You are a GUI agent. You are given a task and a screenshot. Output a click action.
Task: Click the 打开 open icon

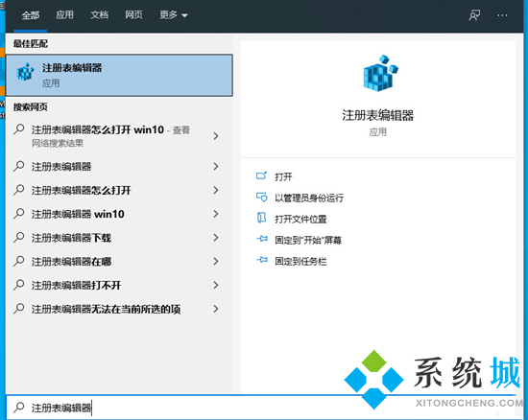(261, 175)
